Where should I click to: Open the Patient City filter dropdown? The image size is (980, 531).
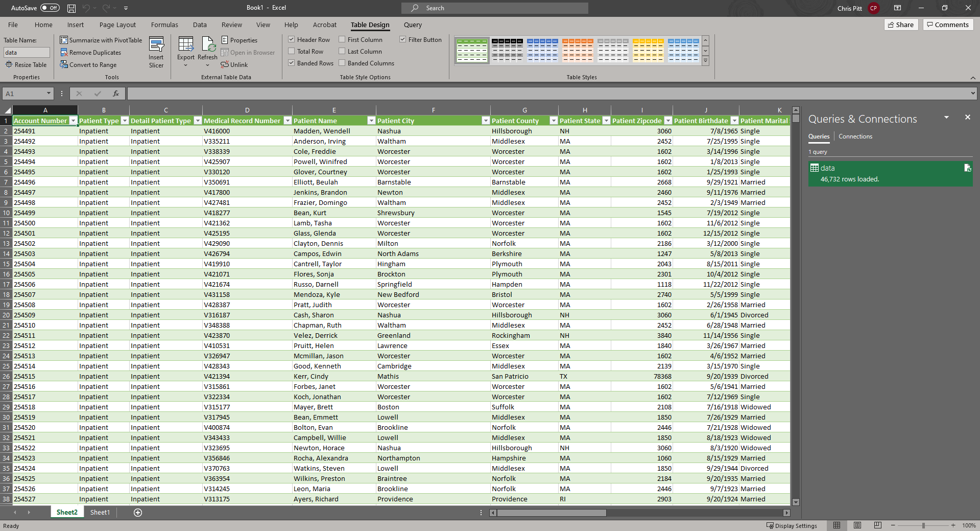point(485,121)
